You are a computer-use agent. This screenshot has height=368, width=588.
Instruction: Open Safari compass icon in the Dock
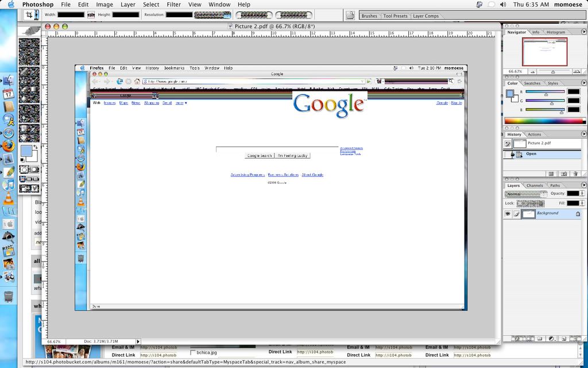click(x=8, y=133)
